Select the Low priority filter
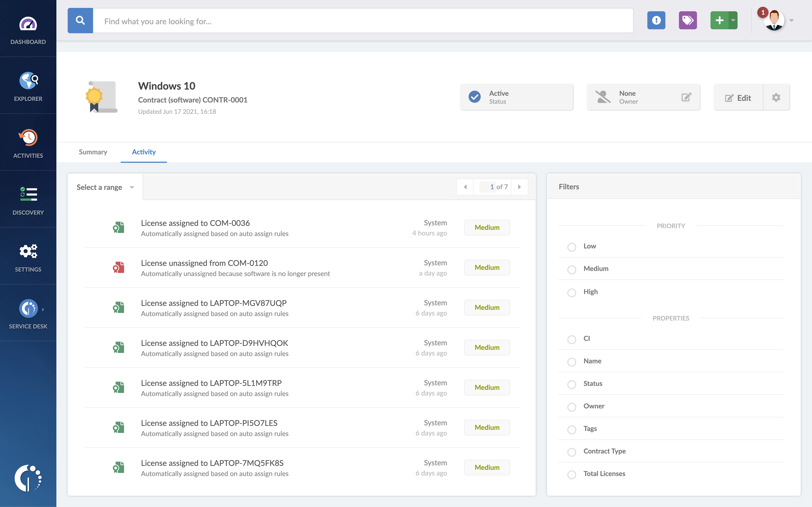The height and width of the screenshot is (507, 812). pyautogui.click(x=572, y=247)
